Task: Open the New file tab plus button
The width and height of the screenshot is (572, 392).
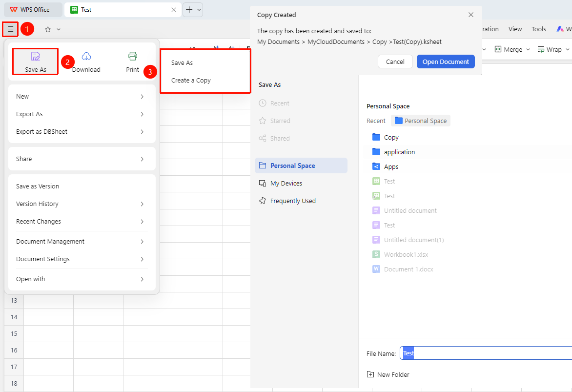Action: coord(189,10)
